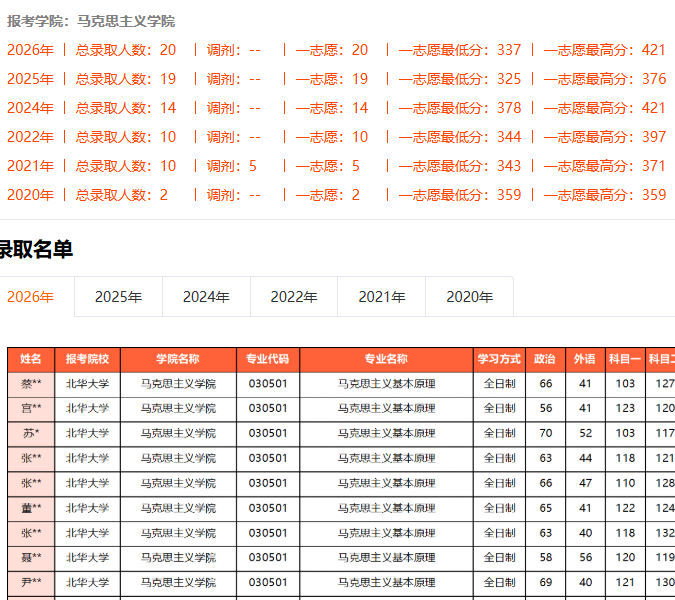Screen dimensions: 675x600
Task: Click the 外语 column header
Action: 585,359
